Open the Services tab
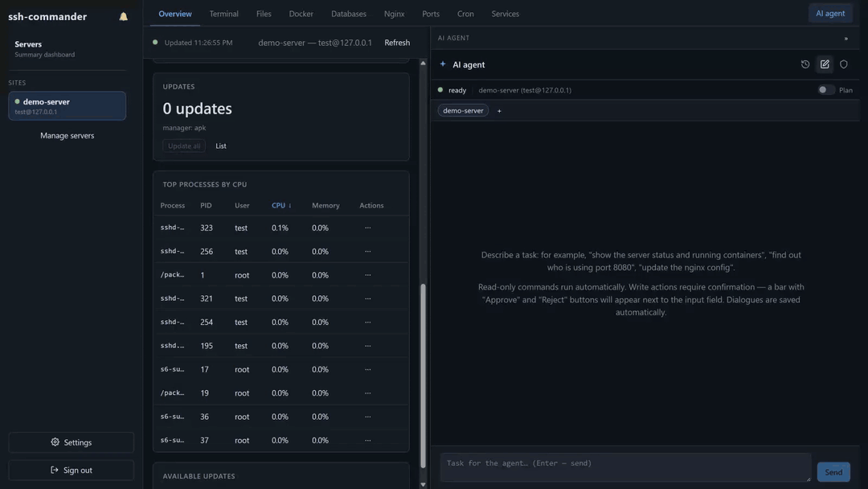868x489 pixels. 505,14
